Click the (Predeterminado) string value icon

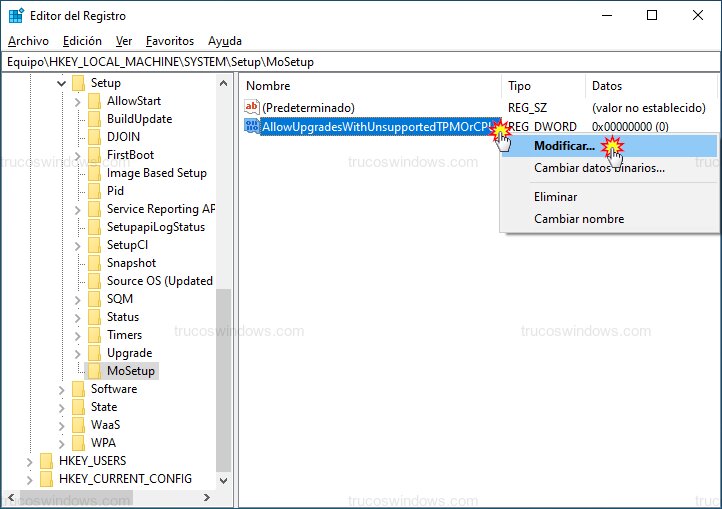coord(252,107)
